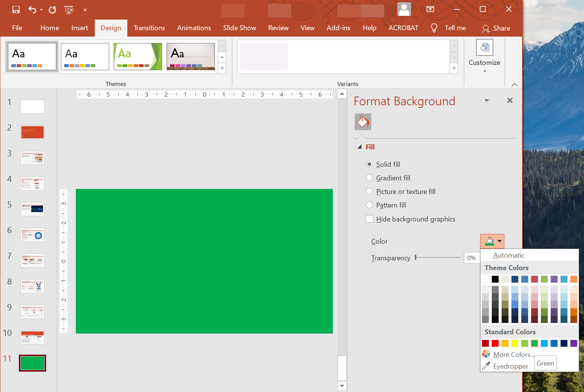The height and width of the screenshot is (392, 584).
Task: Open the Customize group button
Action: pyautogui.click(x=484, y=57)
